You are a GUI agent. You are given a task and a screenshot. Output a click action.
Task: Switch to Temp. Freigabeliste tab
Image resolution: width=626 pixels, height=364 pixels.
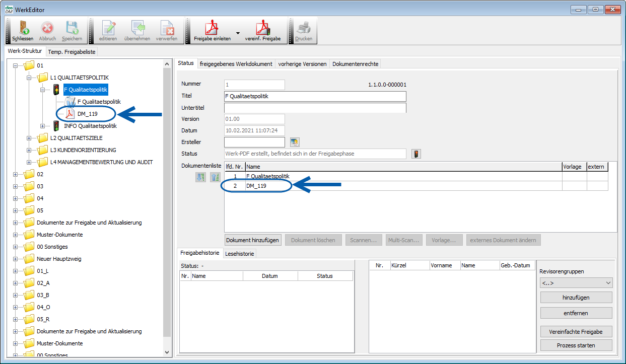[72, 52]
